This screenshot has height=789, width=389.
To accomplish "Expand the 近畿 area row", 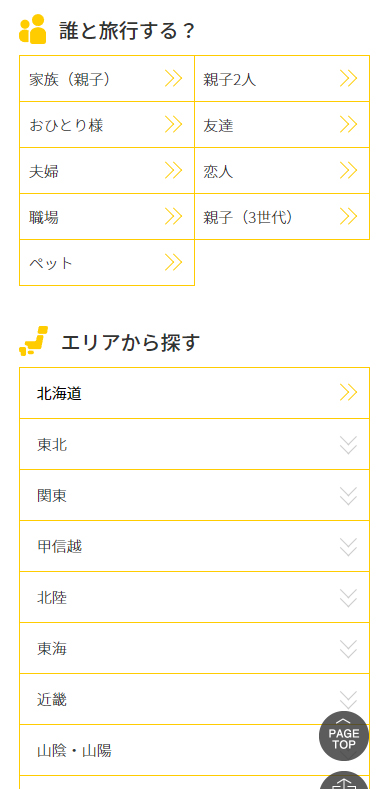I will [194, 699].
